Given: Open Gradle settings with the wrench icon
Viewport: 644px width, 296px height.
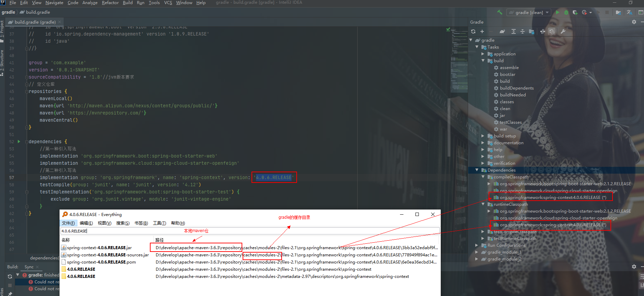Looking at the screenshot, I should click(563, 31).
